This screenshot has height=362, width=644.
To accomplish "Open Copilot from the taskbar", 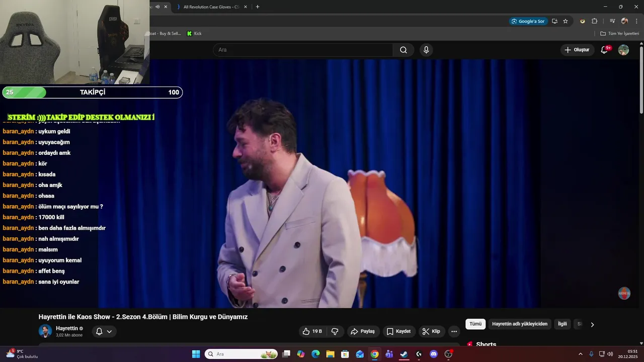I will (301, 354).
